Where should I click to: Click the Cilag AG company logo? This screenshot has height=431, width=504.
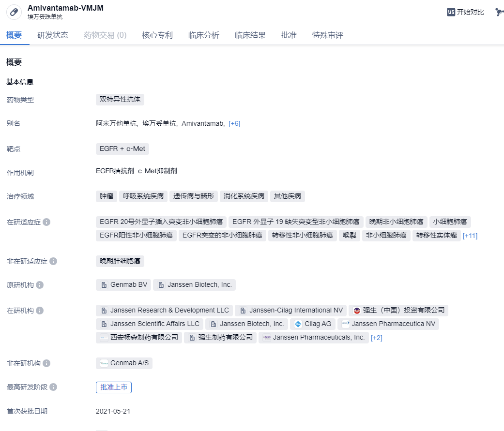(x=298, y=324)
